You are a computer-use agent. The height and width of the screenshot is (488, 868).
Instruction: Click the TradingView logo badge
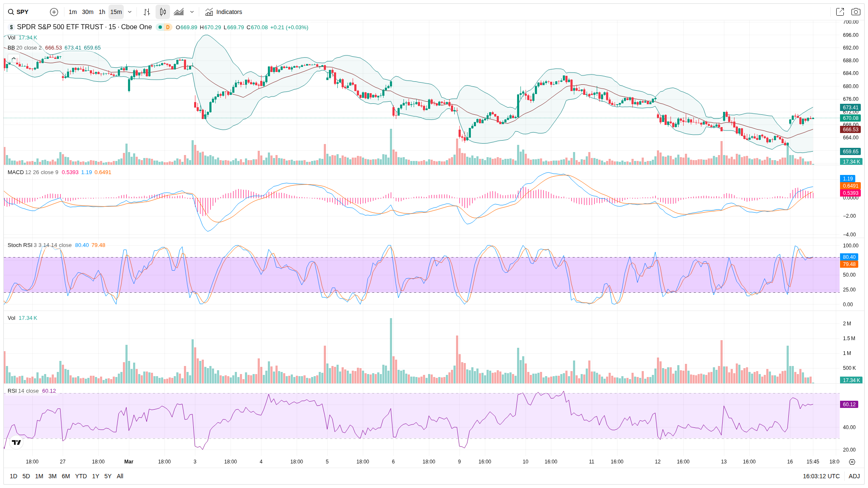(x=16, y=442)
